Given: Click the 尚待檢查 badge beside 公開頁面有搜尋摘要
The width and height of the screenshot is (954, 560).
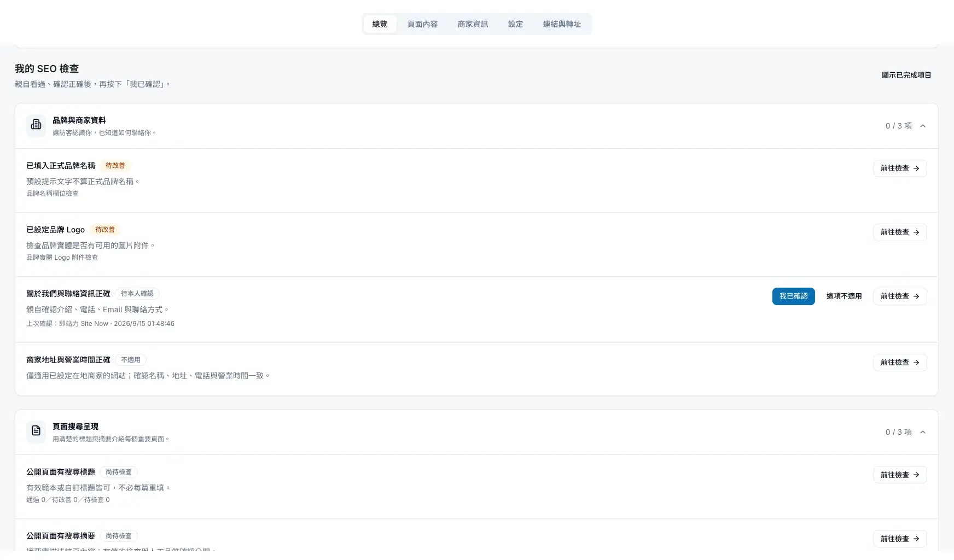Looking at the screenshot, I should (119, 536).
